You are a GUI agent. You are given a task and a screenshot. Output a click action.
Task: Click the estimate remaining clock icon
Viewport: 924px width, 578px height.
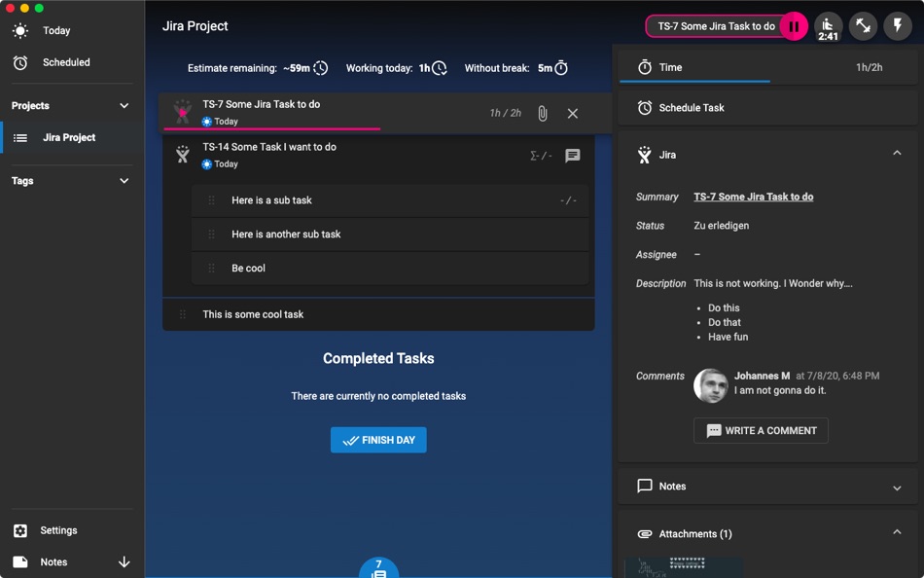coord(321,68)
